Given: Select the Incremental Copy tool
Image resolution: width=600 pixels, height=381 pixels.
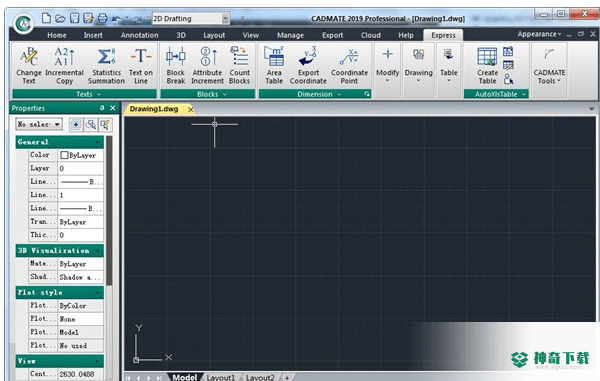Looking at the screenshot, I should point(64,66).
